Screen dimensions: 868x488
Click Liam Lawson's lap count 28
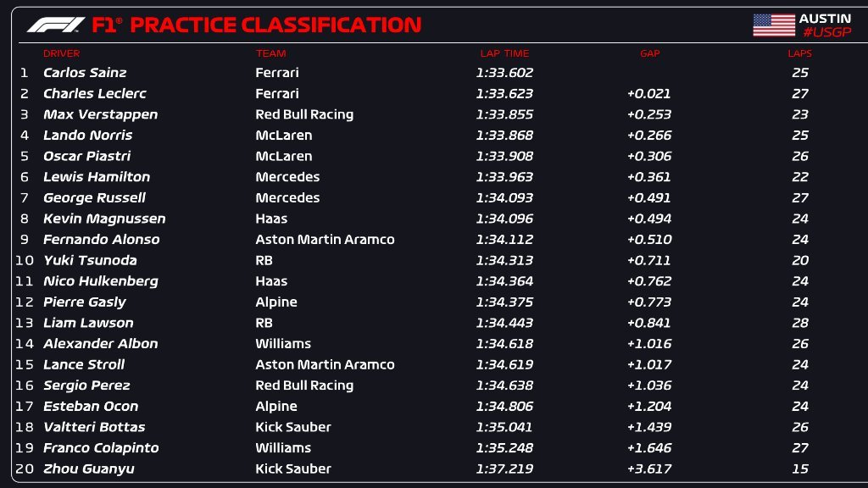799,323
